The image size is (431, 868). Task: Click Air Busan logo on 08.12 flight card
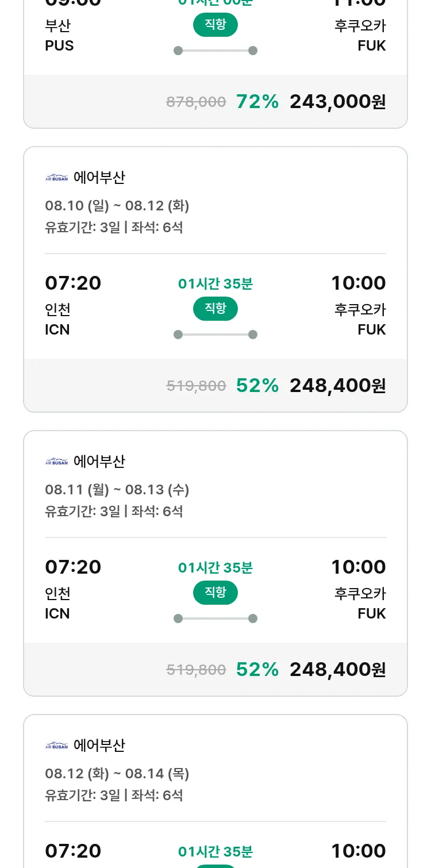[56, 746]
